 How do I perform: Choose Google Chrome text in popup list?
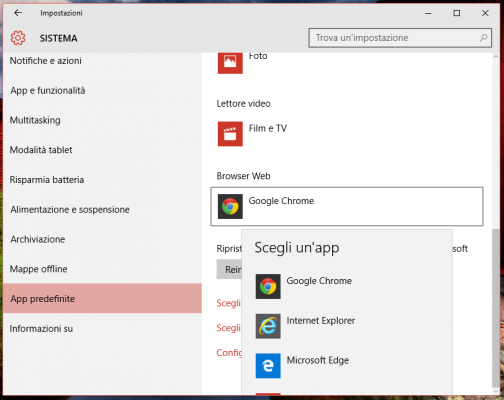[x=319, y=281]
